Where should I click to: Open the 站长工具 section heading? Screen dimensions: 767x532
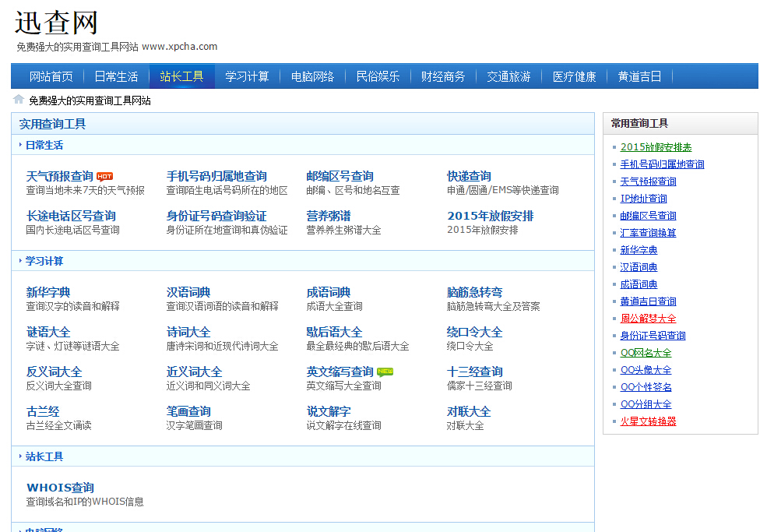[44, 456]
